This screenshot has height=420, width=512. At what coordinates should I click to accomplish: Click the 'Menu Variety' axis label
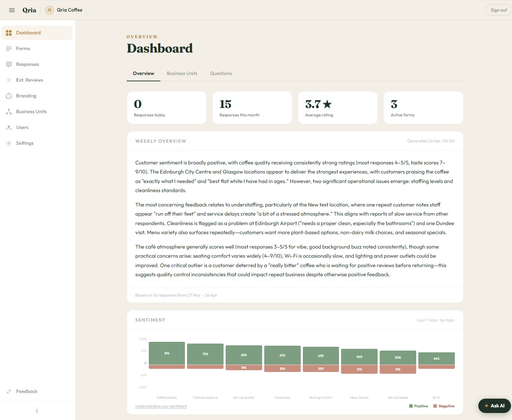(x=359, y=398)
